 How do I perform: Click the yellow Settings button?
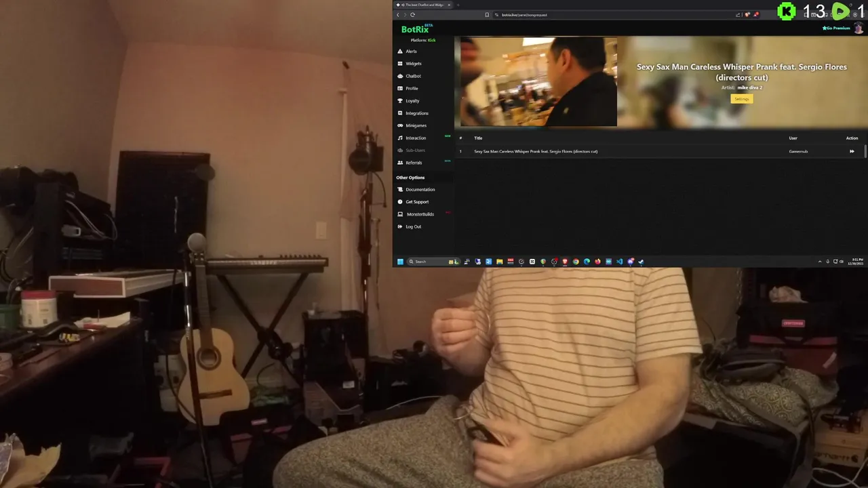tap(742, 99)
